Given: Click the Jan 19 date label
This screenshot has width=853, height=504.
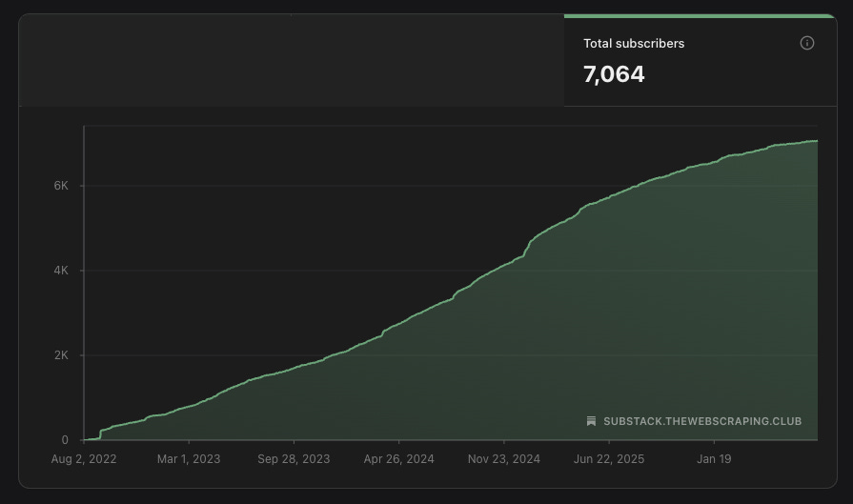Looking at the screenshot, I should pos(714,459).
